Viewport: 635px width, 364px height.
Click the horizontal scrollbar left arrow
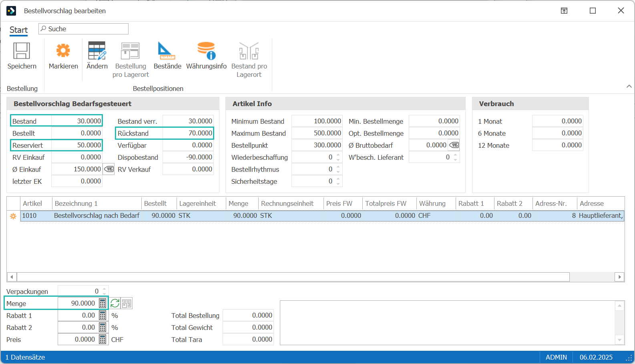click(x=12, y=277)
